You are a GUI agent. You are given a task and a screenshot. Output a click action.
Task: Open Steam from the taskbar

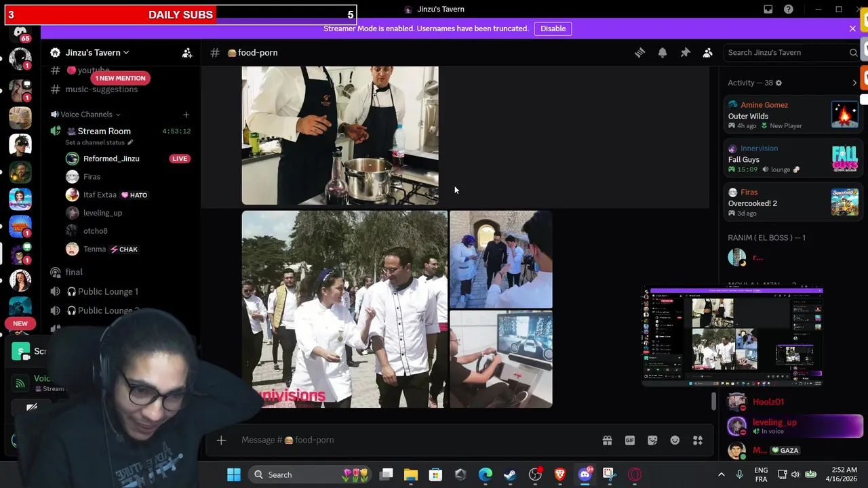tap(510, 474)
